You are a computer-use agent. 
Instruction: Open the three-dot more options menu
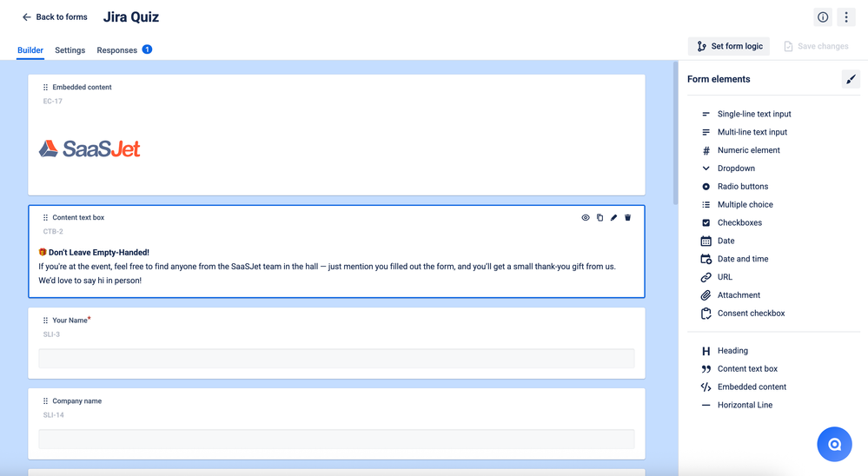click(x=846, y=17)
